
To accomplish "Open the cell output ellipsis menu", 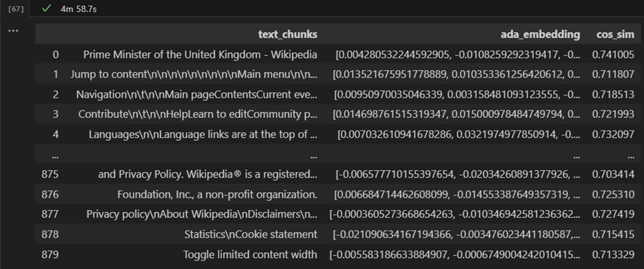I will 13,31.
